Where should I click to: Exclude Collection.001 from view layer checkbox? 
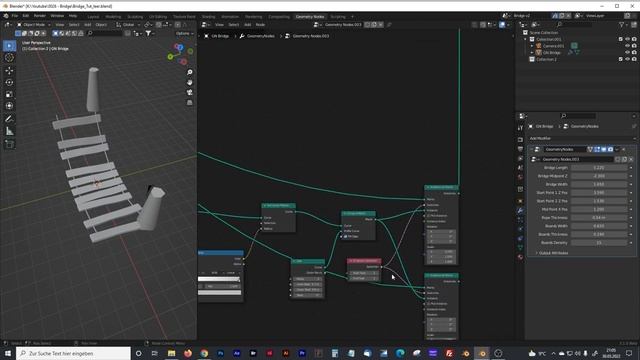point(620,39)
